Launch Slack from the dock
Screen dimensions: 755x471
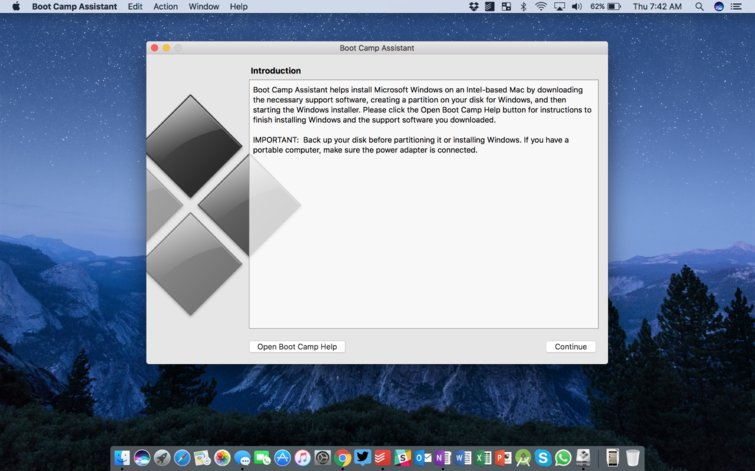coord(403,457)
